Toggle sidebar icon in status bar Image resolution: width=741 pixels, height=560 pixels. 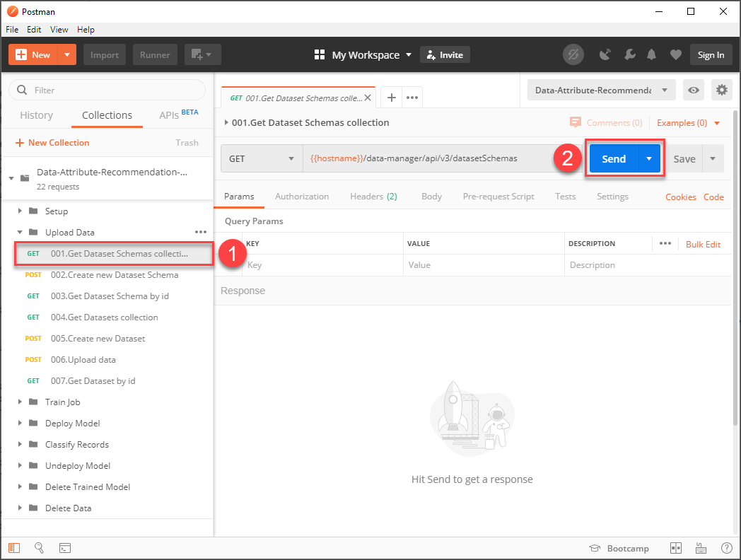point(14,548)
